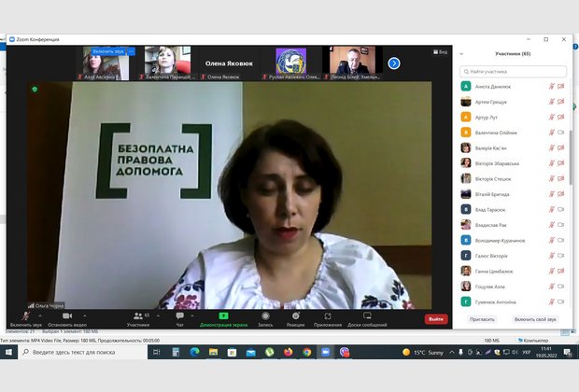Select Валентина Парандій video thumbnail
The height and width of the screenshot is (392, 579).
168,63
